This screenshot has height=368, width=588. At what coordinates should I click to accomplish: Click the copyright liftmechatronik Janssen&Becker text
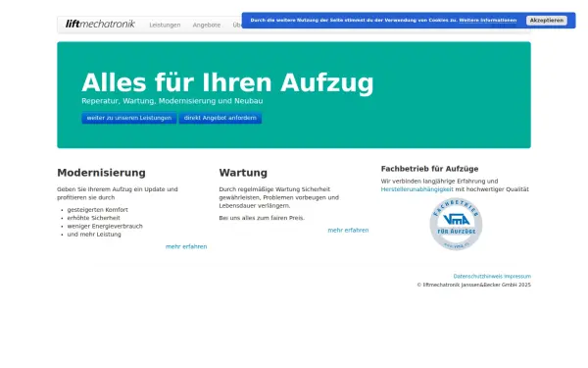coord(474,285)
